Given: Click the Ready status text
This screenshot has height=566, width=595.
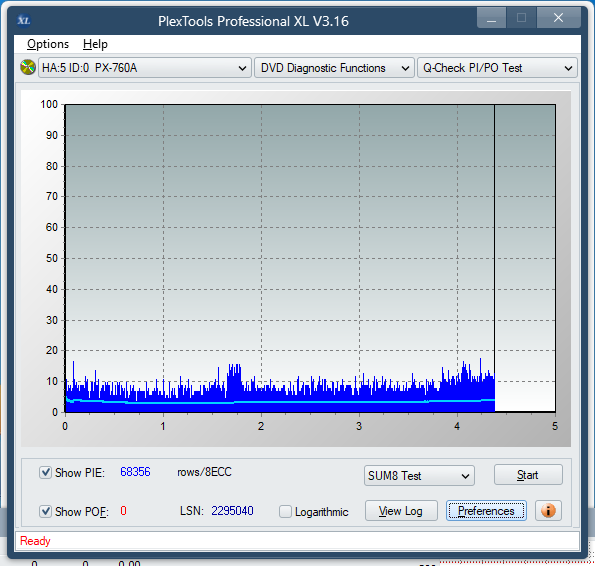Looking at the screenshot, I should (x=35, y=541).
